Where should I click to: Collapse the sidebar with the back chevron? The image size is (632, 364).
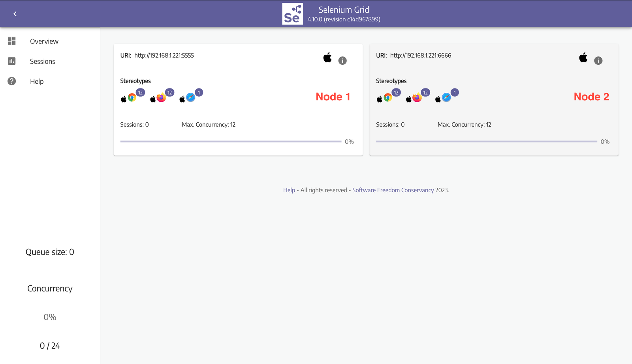tap(15, 14)
